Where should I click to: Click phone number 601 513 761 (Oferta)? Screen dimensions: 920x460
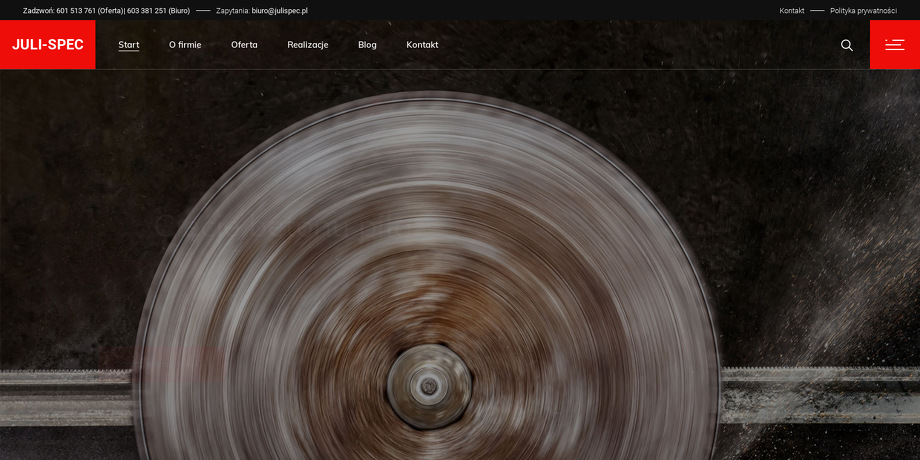pyautogui.click(x=90, y=11)
